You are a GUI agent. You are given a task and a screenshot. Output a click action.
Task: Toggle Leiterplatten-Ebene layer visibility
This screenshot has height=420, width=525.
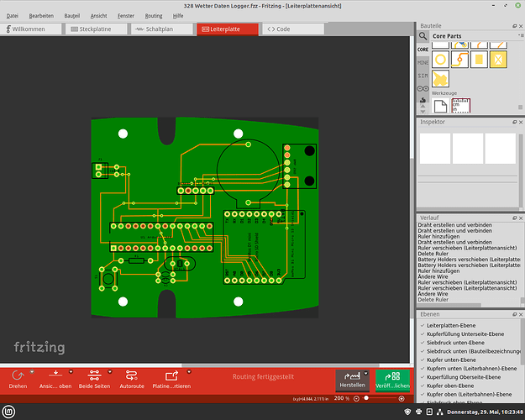click(x=423, y=324)
